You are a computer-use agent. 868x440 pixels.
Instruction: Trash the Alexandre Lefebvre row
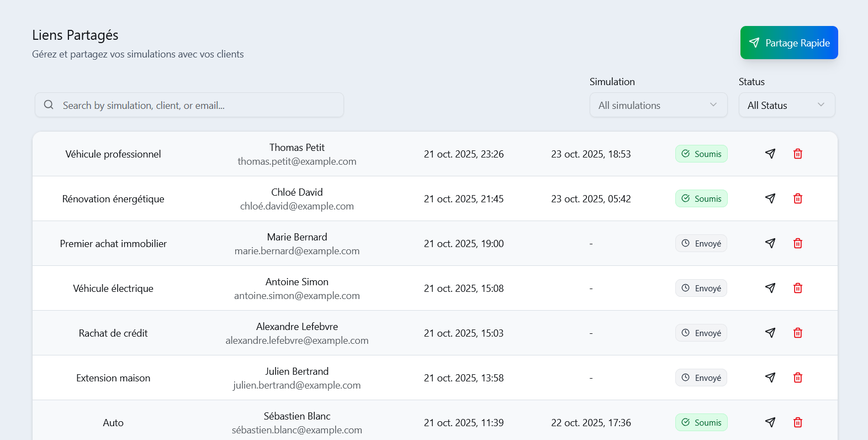[x=798, y=333]
